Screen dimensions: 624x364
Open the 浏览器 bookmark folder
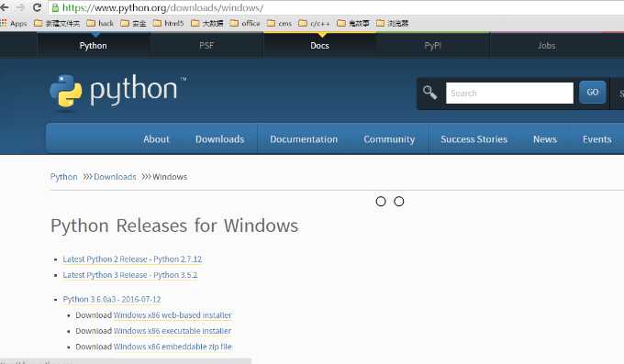pos(393,24)
